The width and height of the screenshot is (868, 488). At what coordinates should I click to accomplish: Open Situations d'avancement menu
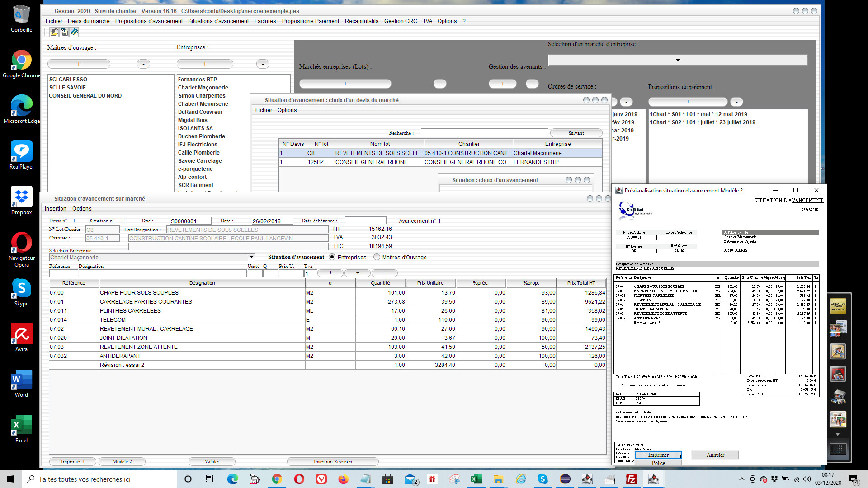(x=218, y=21)
